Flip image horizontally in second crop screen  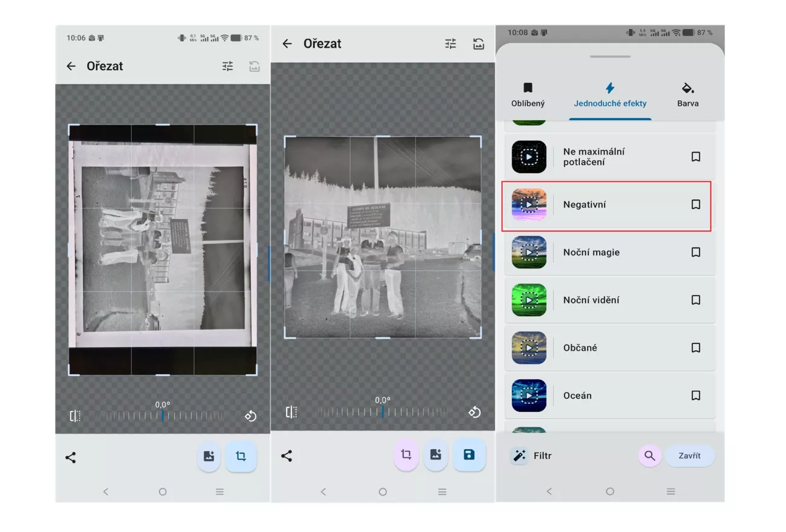(291, 412)
